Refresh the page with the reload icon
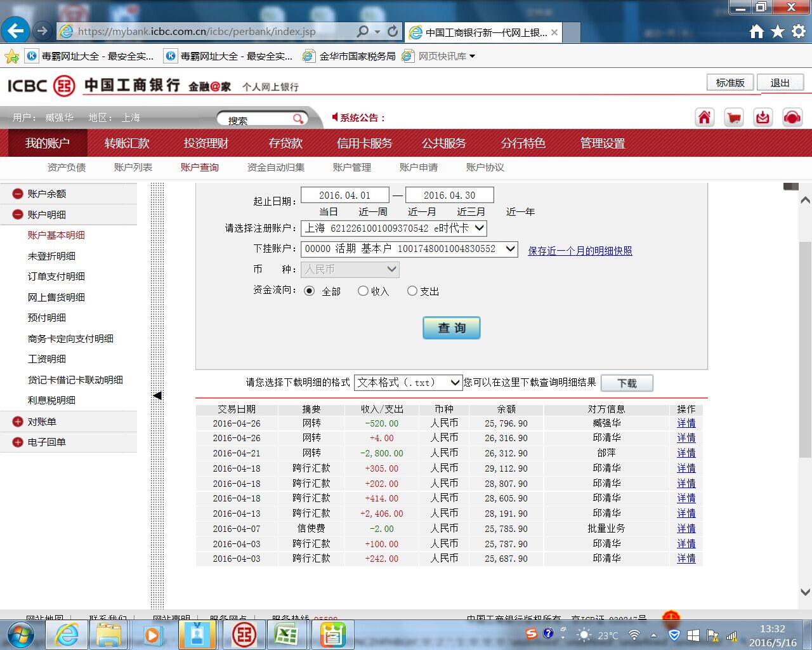The height and width of the screenshot is (650, 812). 393,31
